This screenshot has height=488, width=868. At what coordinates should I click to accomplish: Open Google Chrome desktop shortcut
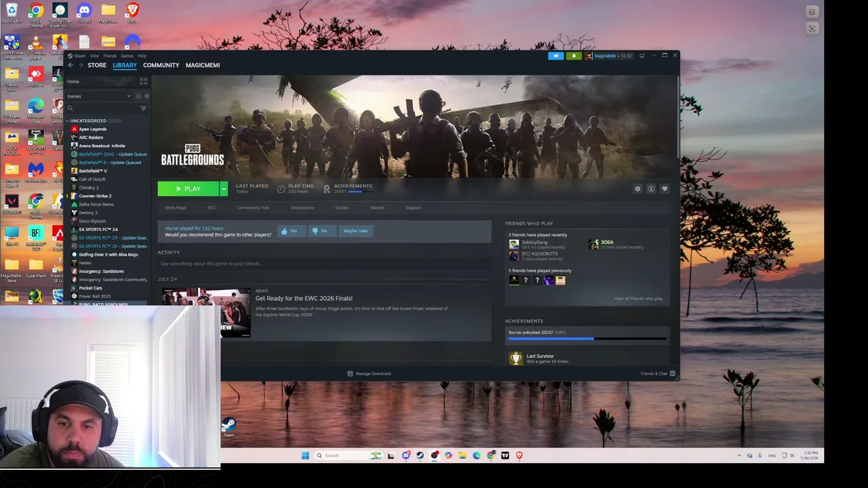click(x=36, y=12)
